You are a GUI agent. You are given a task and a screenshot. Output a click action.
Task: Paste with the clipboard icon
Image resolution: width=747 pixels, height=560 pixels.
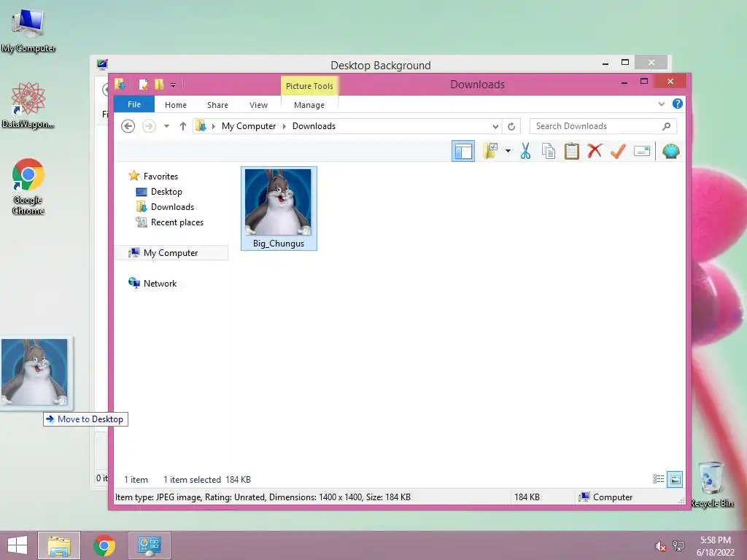click(x=572, y=152)
